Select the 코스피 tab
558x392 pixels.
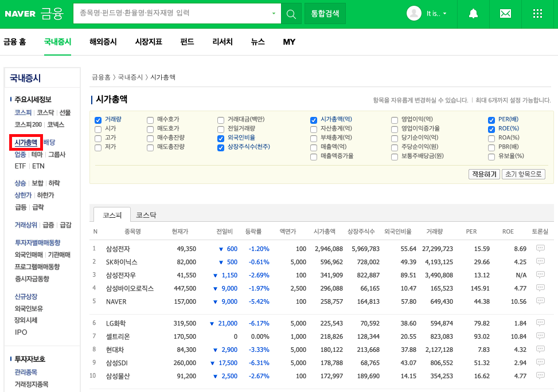112,215
